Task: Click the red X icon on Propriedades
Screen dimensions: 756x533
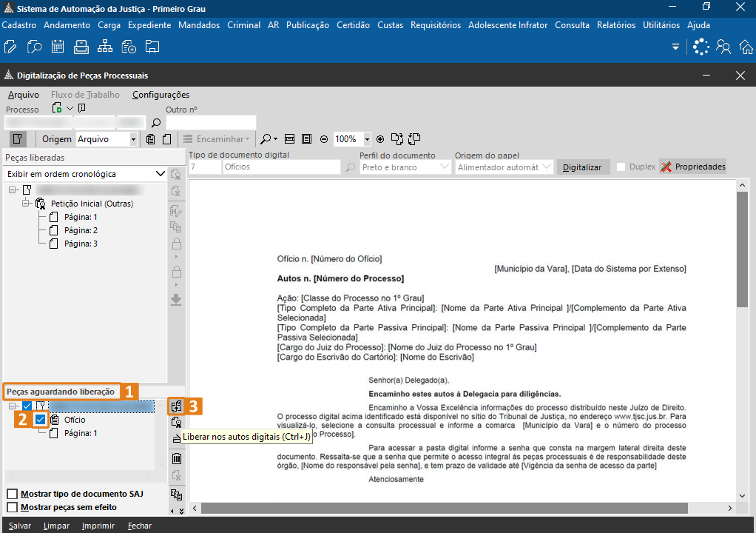Action: (666, 167)
